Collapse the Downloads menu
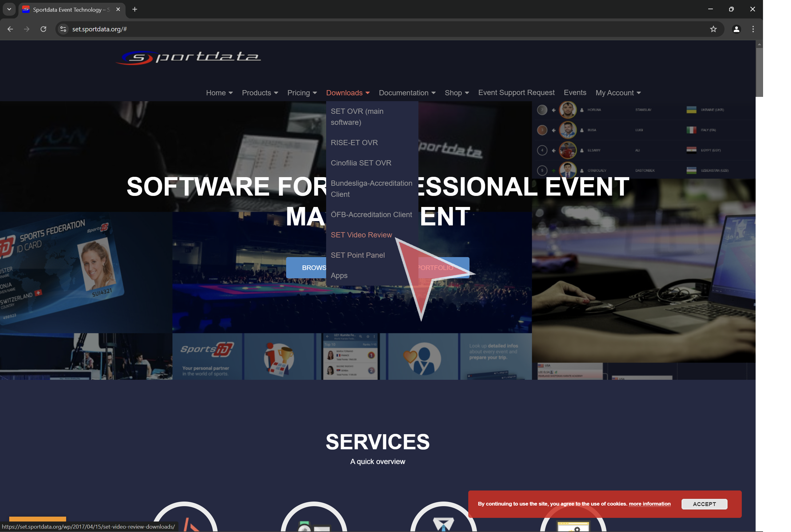The image size is (791, 532). coord(348,93)
